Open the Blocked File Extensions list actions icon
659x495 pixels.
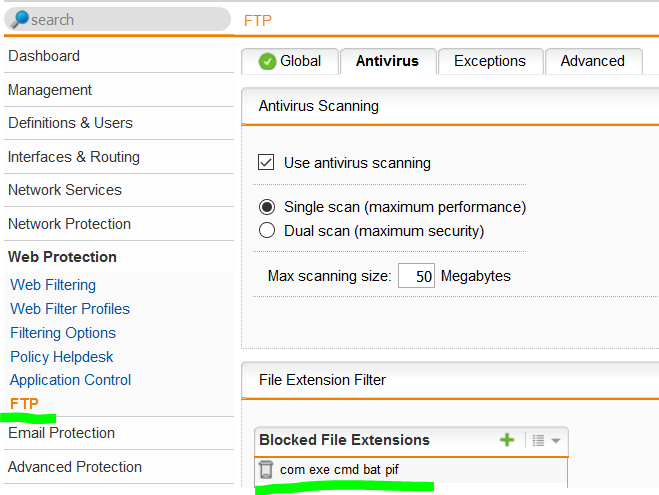538,440
